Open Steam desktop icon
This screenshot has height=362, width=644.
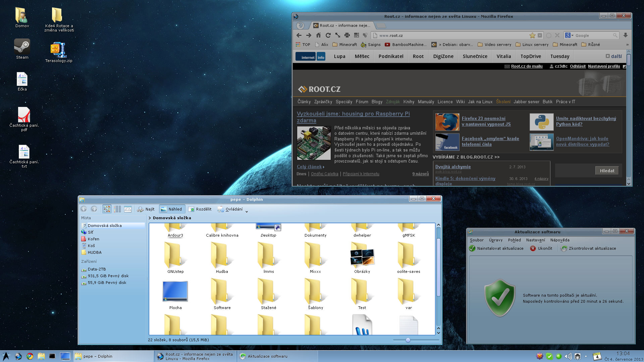[22, 49]
